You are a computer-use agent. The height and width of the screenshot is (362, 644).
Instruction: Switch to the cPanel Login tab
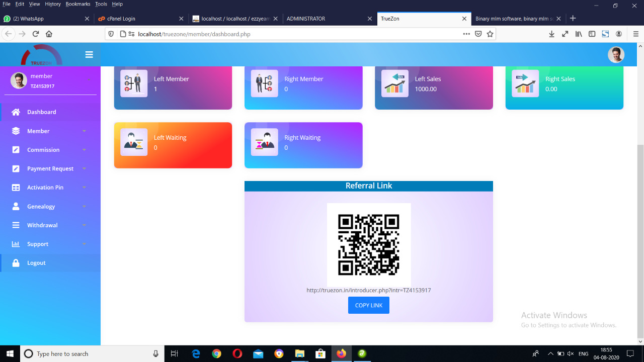point(141,19)
